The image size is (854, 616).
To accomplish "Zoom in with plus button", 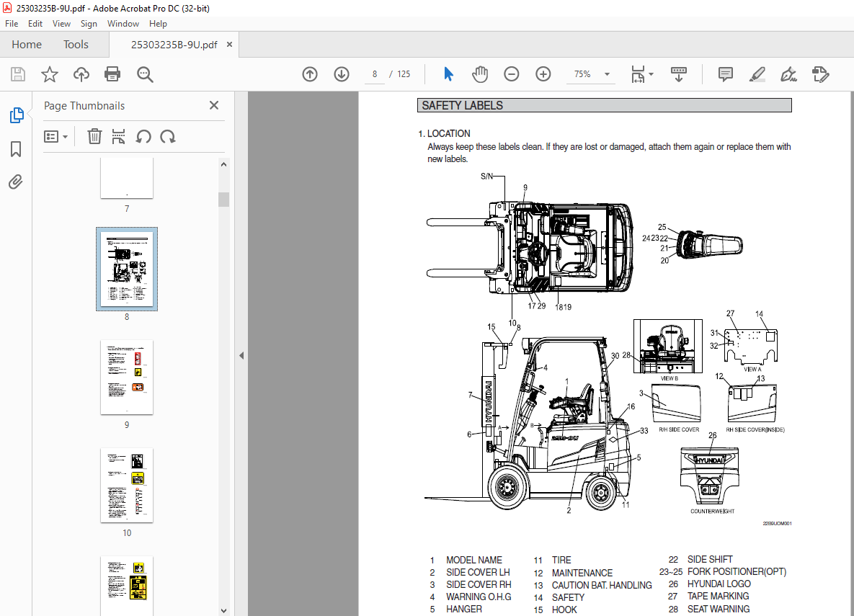I will point(543,74).
